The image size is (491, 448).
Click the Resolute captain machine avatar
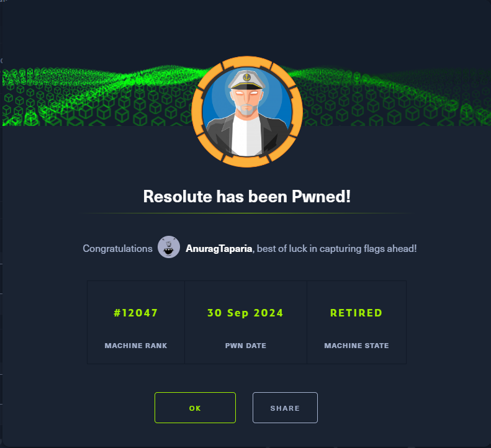pyautogui.click(x=247, y=112)
